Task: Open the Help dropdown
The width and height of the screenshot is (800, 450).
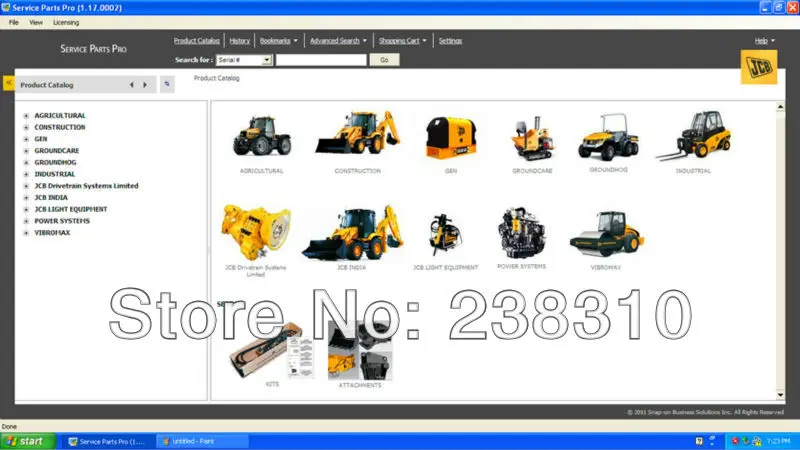Action: pyautogui.click(x=764, y=41)
